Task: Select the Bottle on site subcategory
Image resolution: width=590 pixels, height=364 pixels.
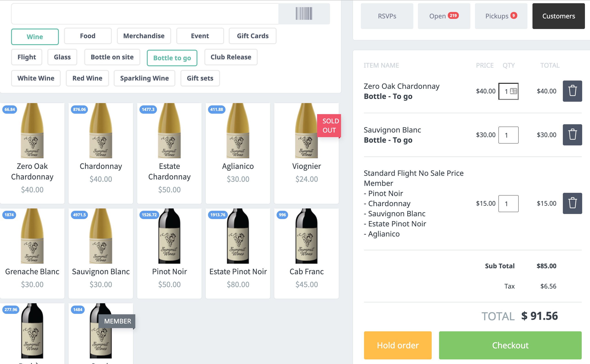Action: point(112,57)
